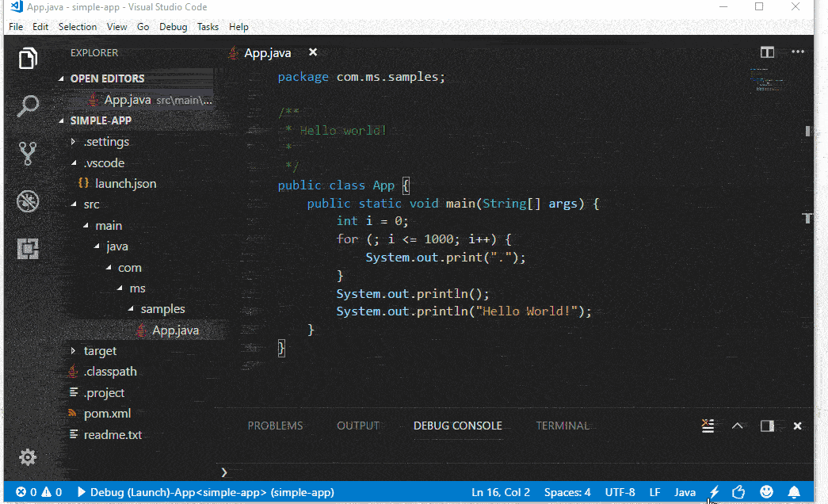Open the View menu
The image size is (828, 504).
click(116, 27)
